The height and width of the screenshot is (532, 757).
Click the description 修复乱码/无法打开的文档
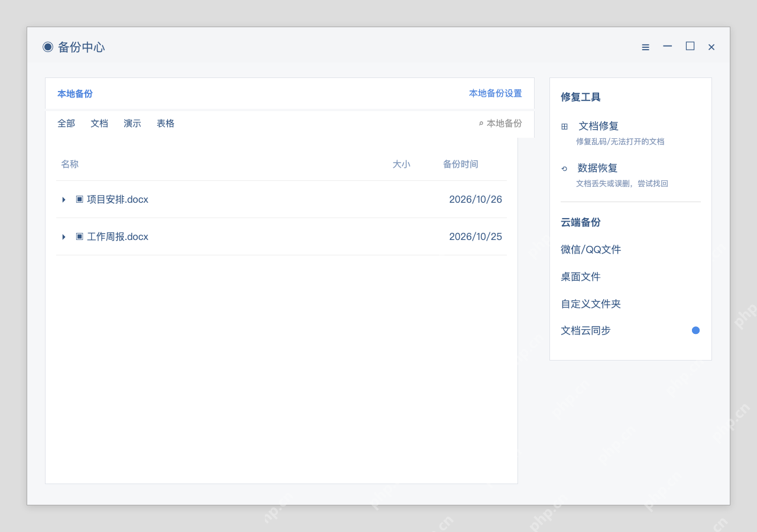tap(620, 142)
